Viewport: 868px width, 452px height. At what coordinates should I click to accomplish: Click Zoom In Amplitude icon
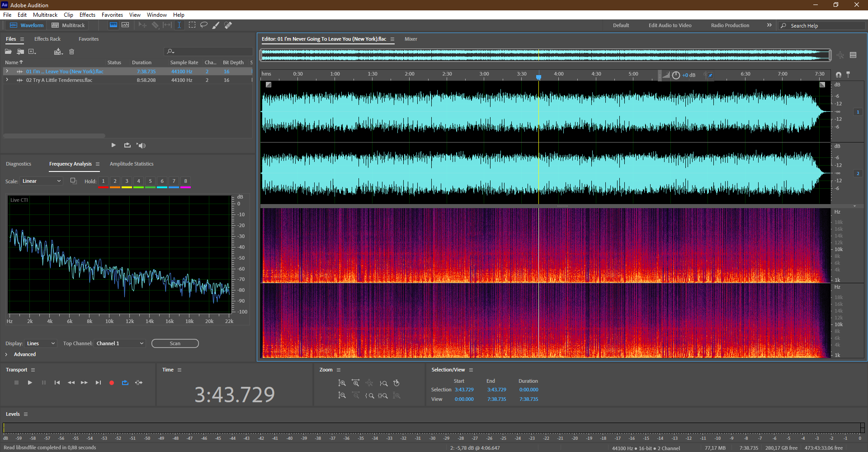(x=342, y=383)
